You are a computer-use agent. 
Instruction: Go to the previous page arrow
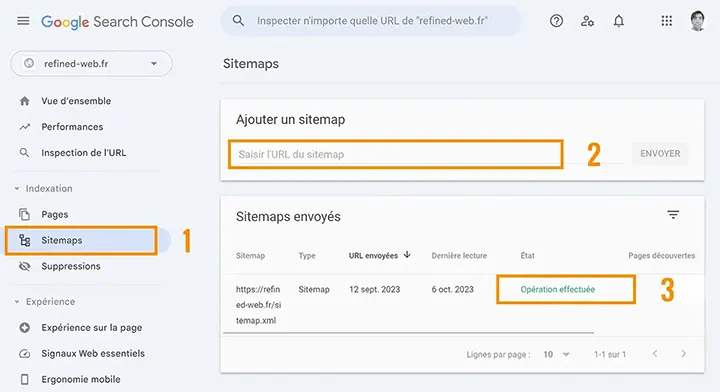coord(655,353)
